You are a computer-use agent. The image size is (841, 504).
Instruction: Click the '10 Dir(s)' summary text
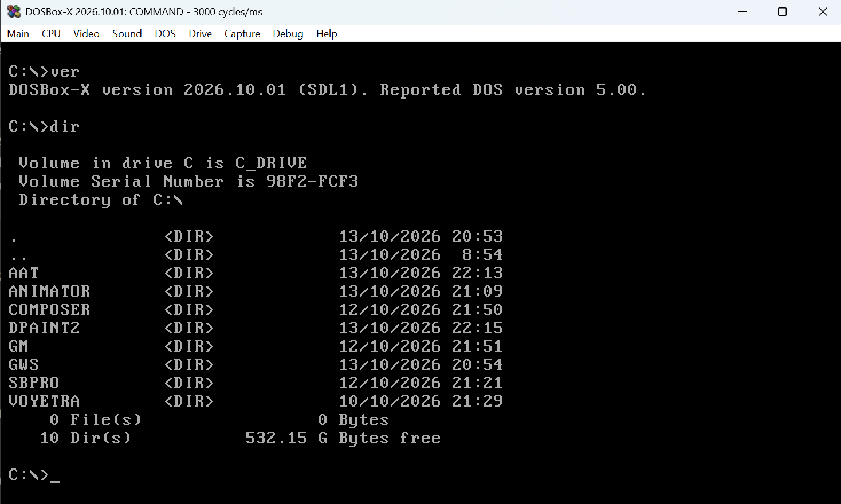[x=85, y=438]
